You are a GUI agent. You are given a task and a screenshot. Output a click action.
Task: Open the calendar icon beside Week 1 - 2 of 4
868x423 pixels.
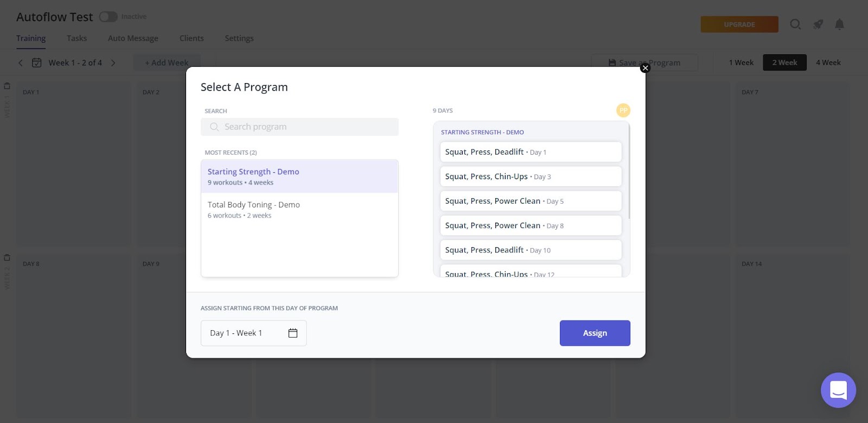(37, 63)
